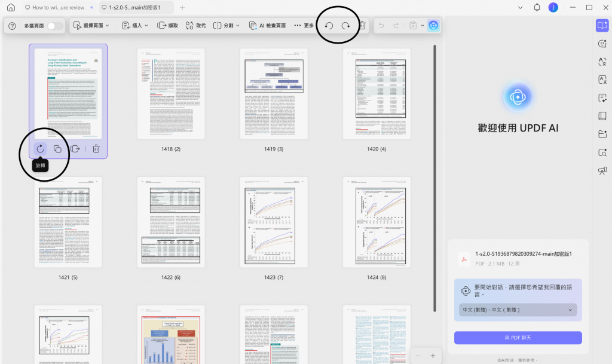Rotate pages clockwise in the toolbar
The width and height of the screenshot is (612, 364).
click(346, 26)
